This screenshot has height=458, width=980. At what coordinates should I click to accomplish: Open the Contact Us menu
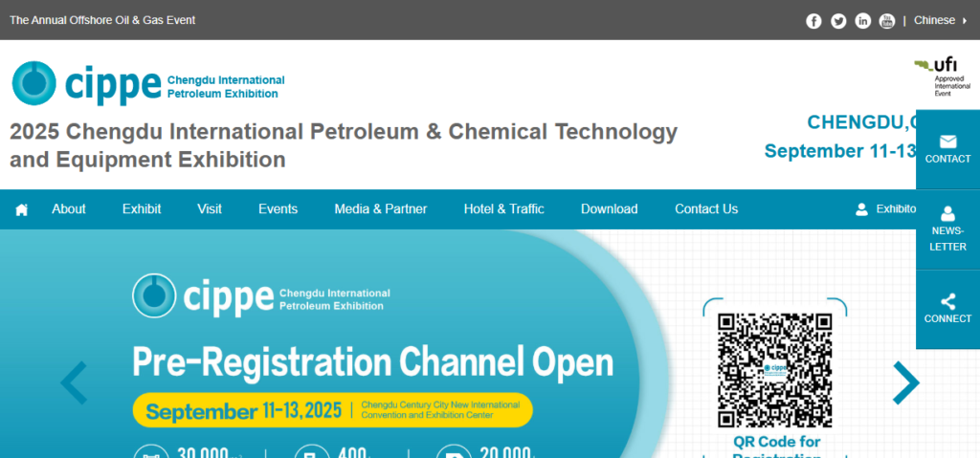click(706, 209)
